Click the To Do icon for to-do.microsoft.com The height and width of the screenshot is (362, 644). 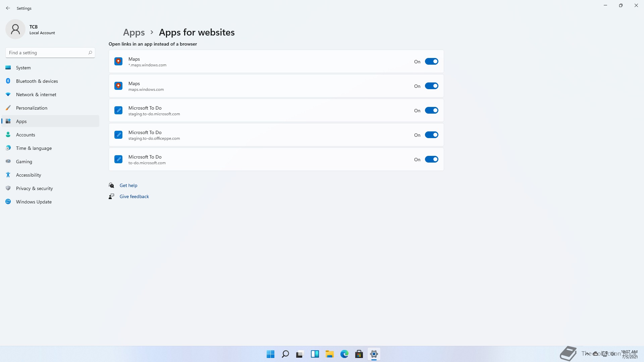(x=118, y=159)
